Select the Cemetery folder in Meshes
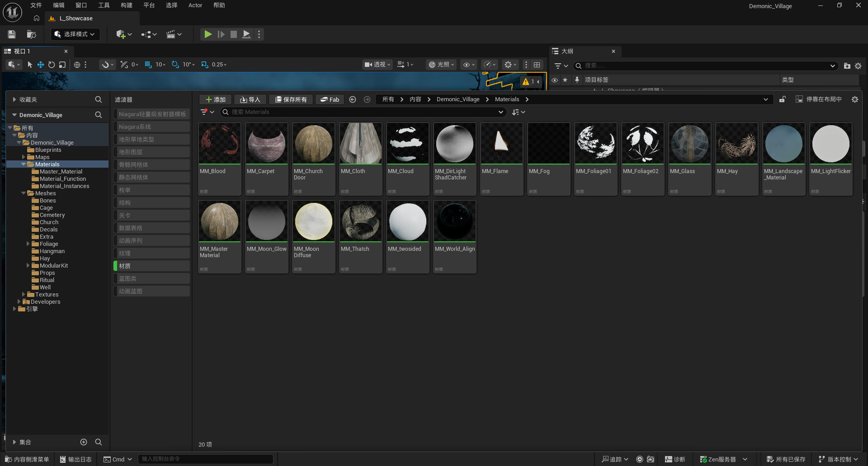The image size is (868, 466). click(52, 215)
